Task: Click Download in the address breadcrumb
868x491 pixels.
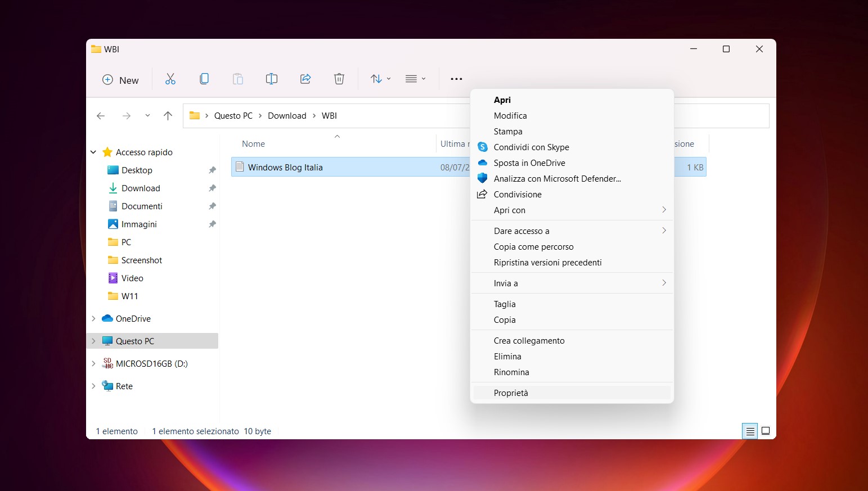Action: click(x=287, y=116)
